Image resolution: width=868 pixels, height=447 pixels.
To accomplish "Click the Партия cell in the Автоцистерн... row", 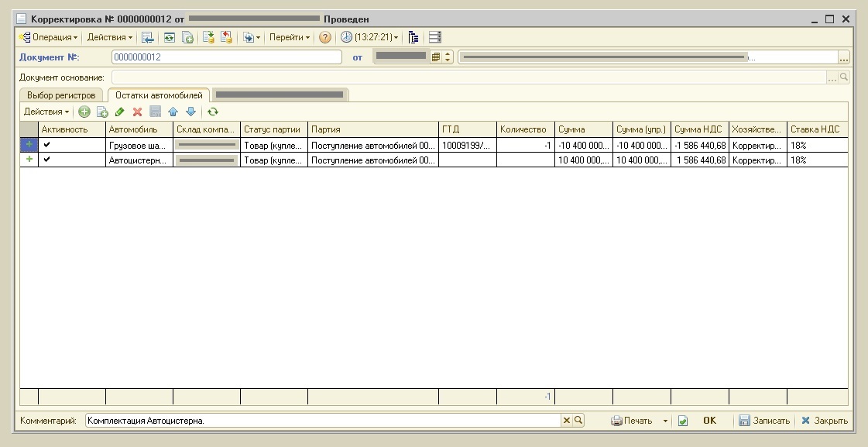I will point(373,160).
